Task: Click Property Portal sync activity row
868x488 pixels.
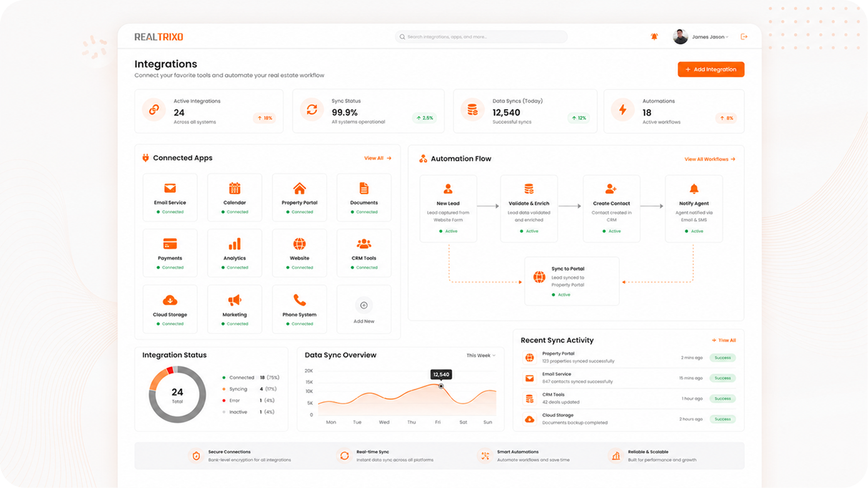Action: tap(629, 358)
